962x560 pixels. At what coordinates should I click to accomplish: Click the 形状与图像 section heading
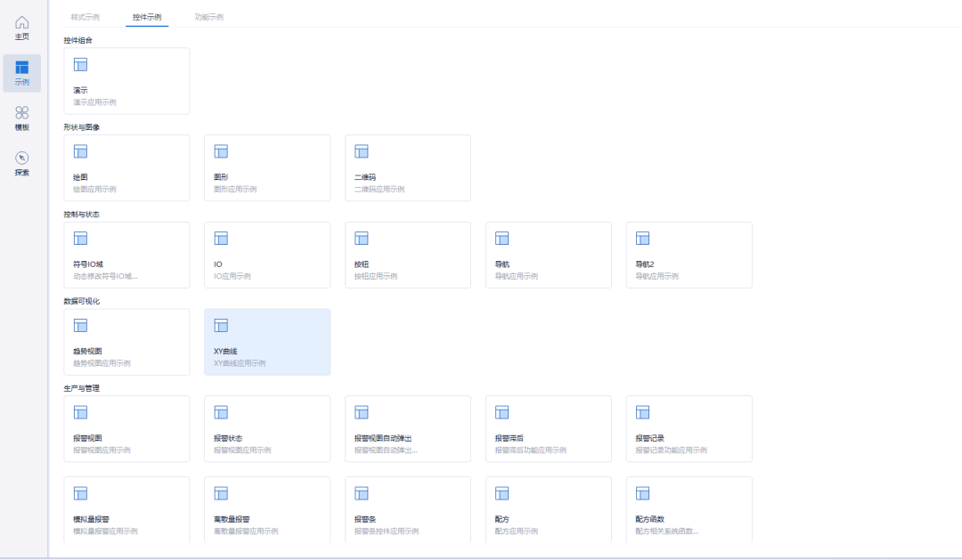[x=82, y=127]
